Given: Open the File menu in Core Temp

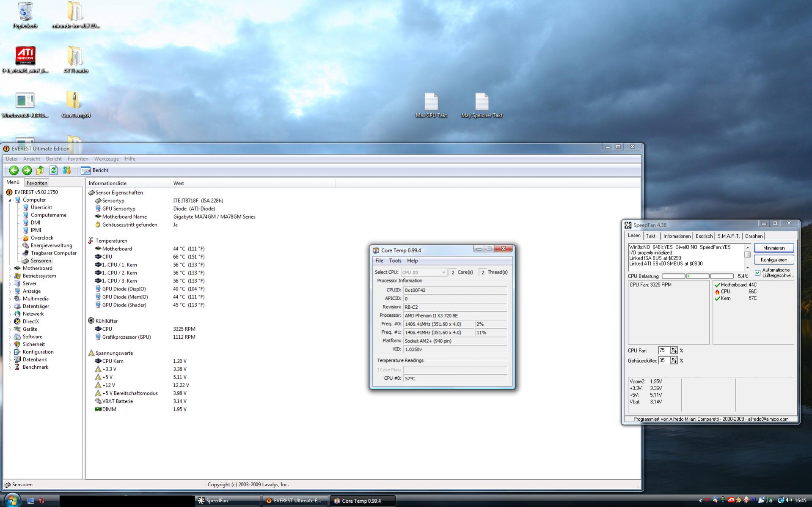Looking at the screenshot, I should pos(379,260).
